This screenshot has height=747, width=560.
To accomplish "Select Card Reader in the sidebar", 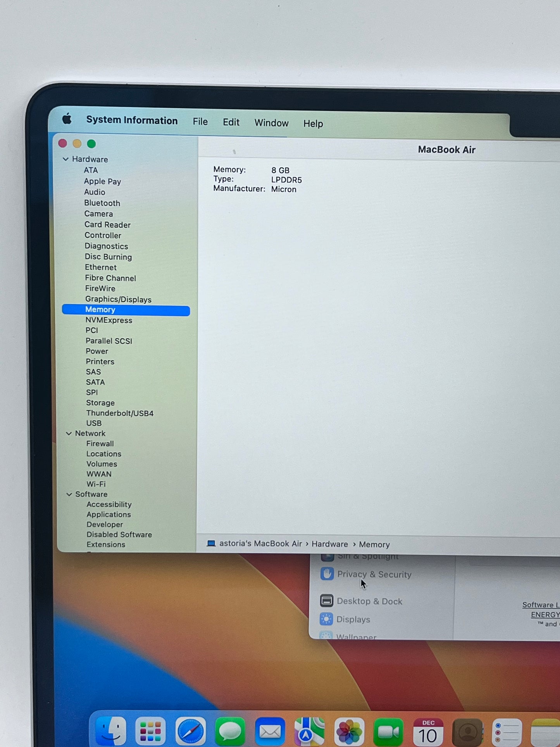I will click(x=108, y=225).
